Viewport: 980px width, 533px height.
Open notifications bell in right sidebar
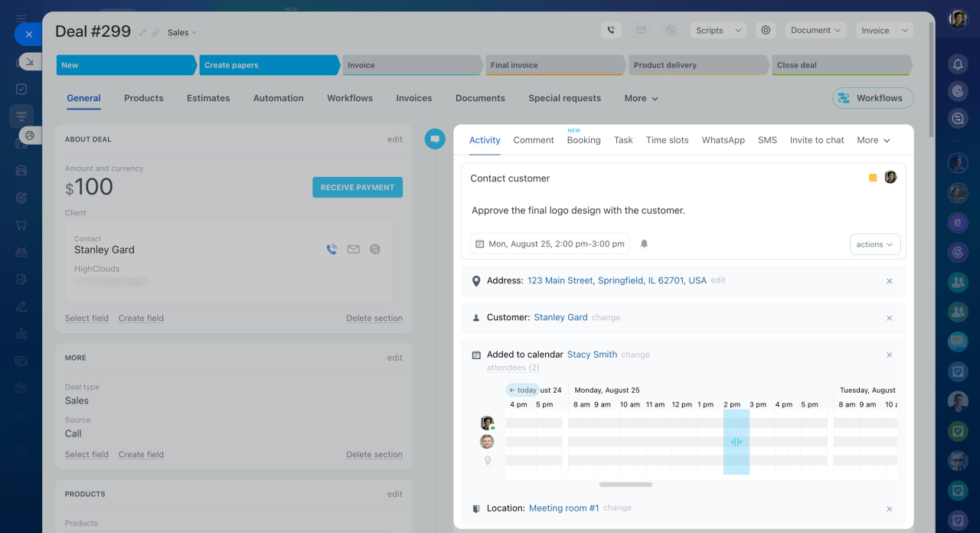click(958, 64)
